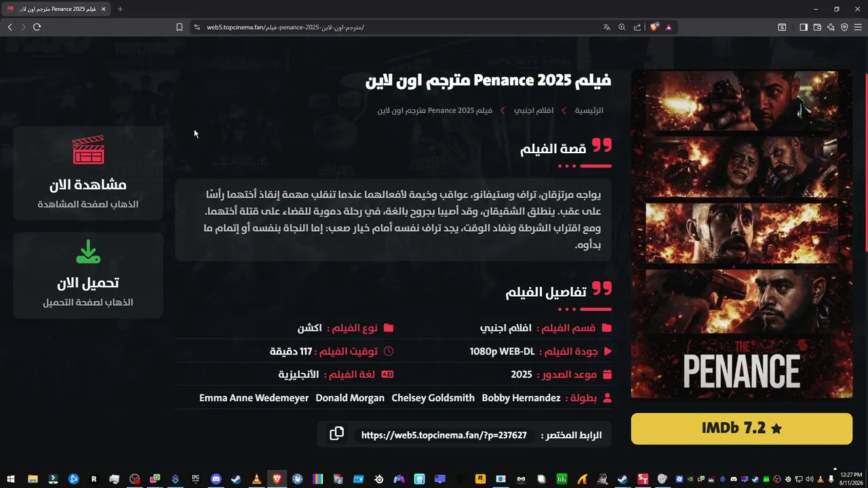Viewport: 868px width, 488px height.
Task: Open a new tab with the plus button
Action: [x=120, y=9]
